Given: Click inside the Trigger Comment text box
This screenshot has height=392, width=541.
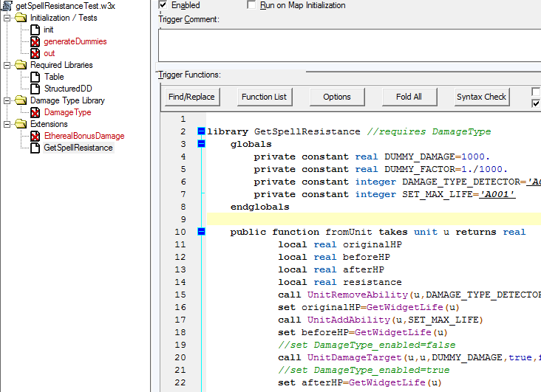Looking at the screenshot, I should [x=350, y=46].
